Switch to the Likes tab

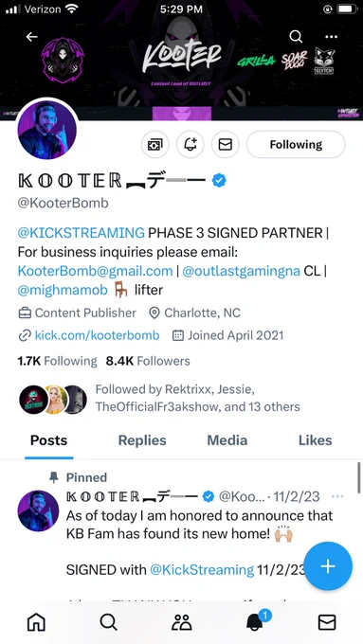point(316,440)
